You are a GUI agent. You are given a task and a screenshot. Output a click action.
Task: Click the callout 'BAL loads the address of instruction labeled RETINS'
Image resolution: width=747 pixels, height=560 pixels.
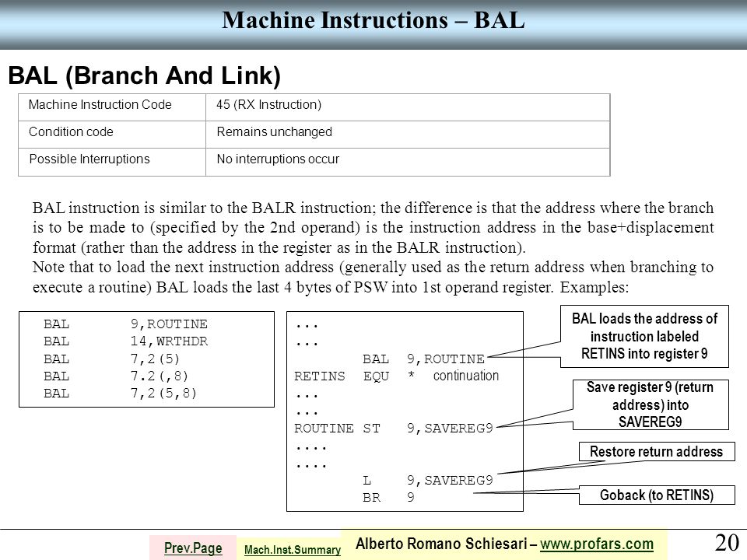tap(644, 336)
